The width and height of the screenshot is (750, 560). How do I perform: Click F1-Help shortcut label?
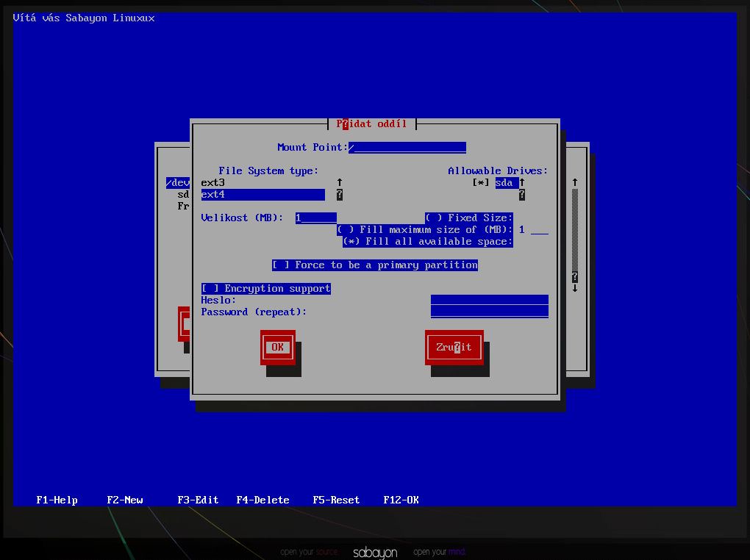(x=57, y=500)
